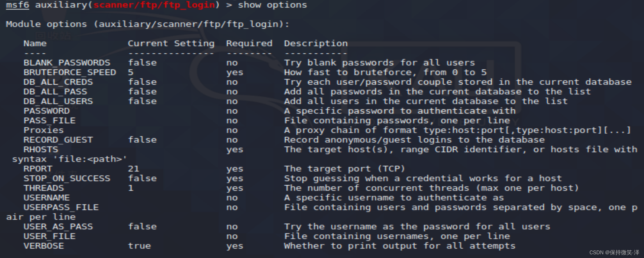Click the RHOSTS option name
The width and height of the screenshot is (644, 258).
41,150
